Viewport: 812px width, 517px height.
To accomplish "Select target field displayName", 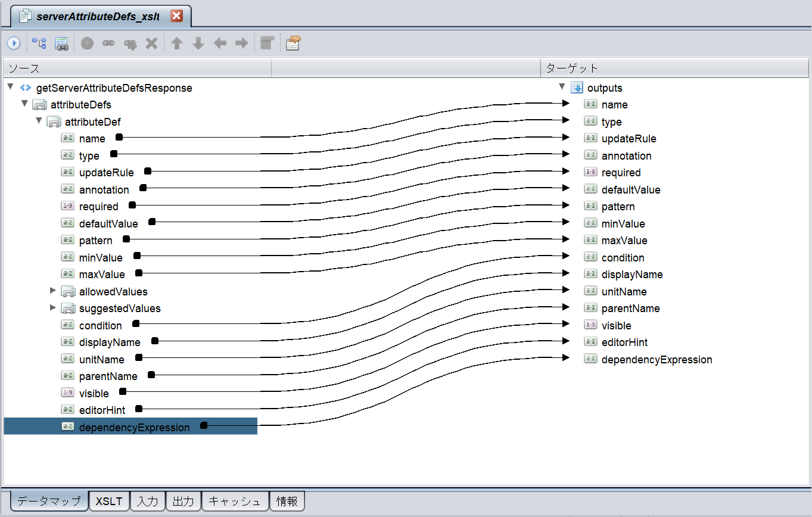I will tap(632, 275).
